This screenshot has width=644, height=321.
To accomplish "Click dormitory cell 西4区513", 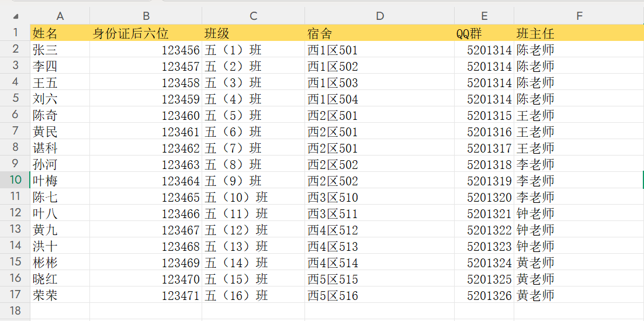I will coord(379,246).
